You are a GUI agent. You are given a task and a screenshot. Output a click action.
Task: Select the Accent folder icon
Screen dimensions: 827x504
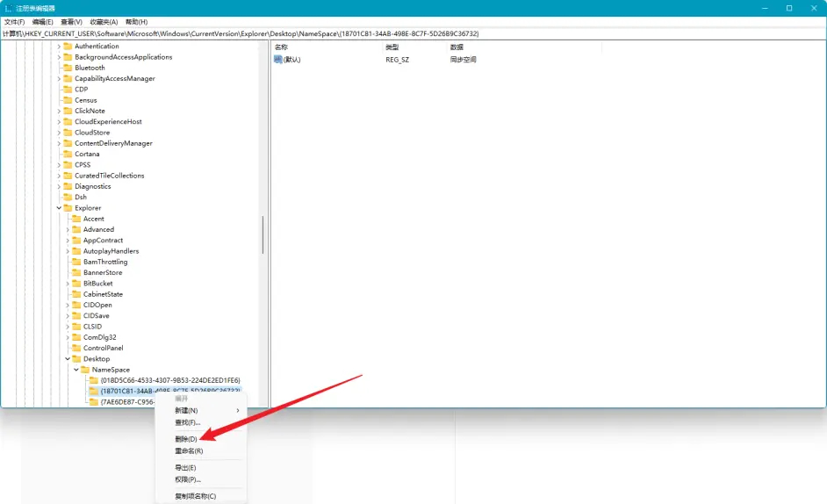click(76, 219)
